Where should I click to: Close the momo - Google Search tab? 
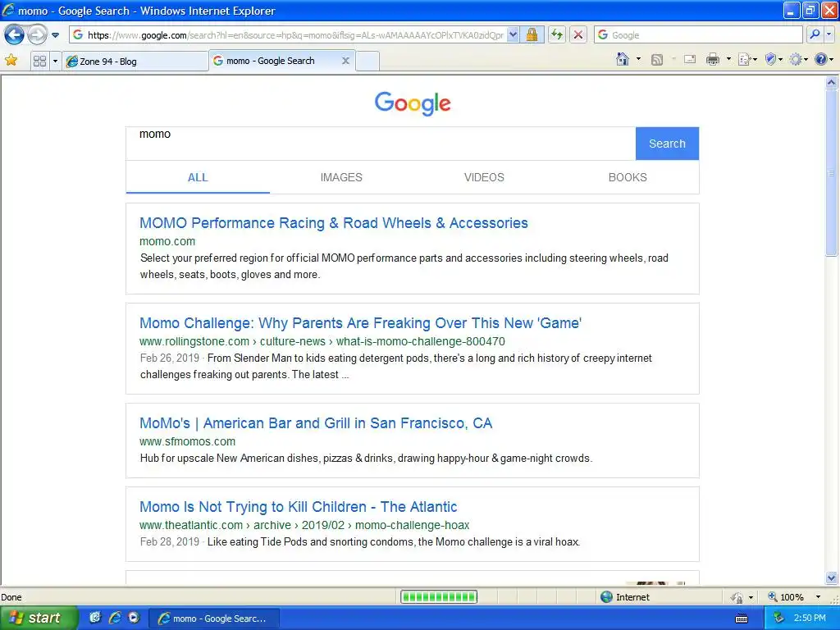[x=345, y=61]
